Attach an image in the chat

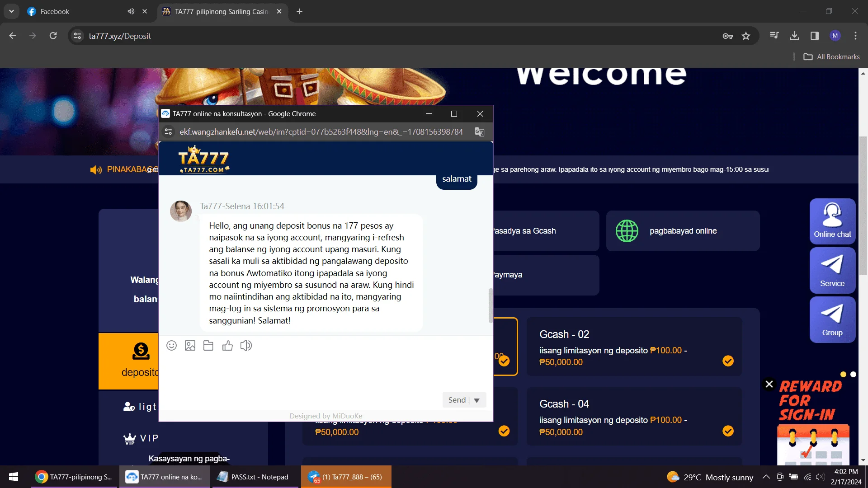(x=190, y=346)
